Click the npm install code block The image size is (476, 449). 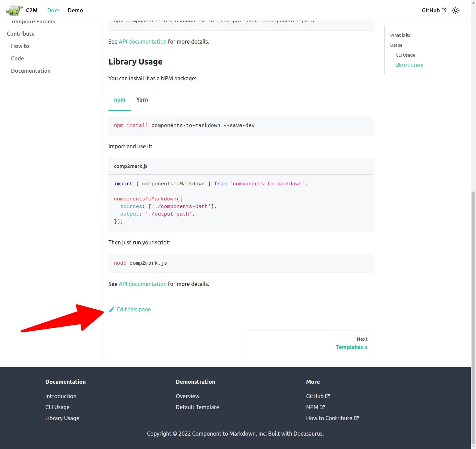click(241, 126)
